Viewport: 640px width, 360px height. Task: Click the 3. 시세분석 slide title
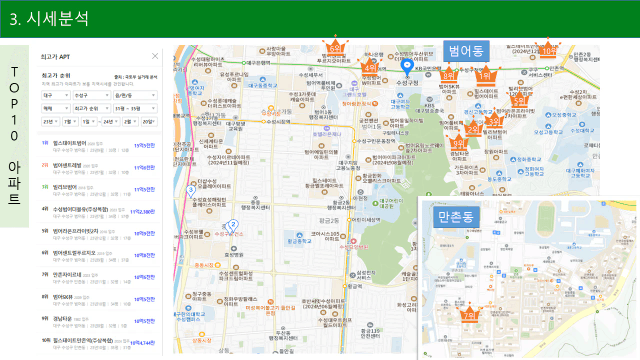point(49,19)
